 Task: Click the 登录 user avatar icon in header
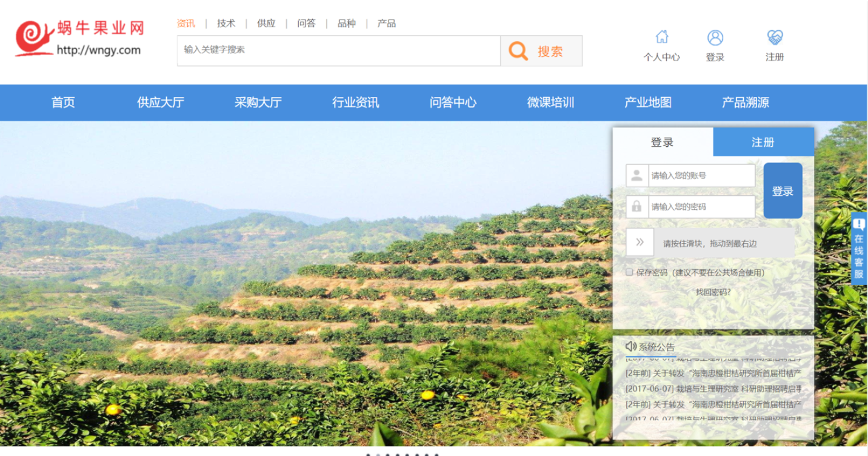[715, 38]
